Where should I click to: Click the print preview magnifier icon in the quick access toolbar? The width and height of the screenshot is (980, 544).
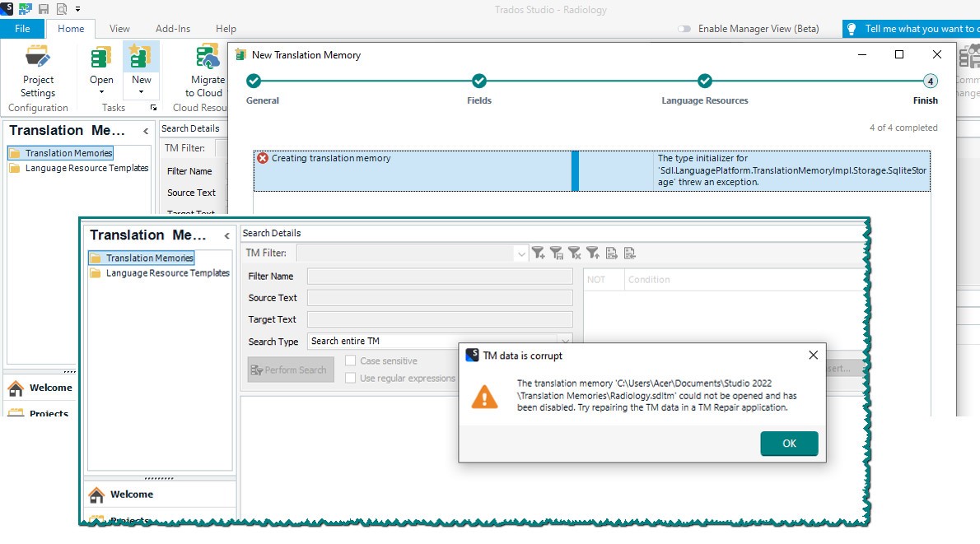click(x=61, y=9)
